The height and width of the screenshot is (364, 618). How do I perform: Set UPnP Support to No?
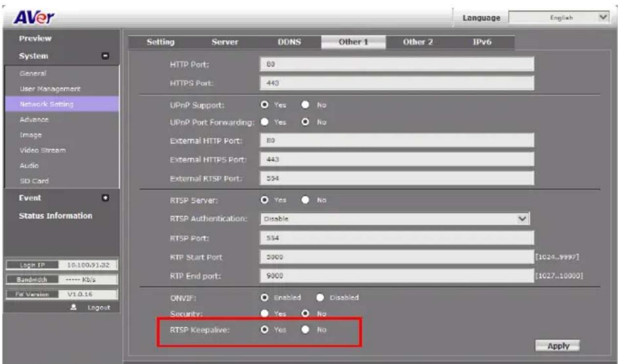pyautogui.click(x=306, y=105)
